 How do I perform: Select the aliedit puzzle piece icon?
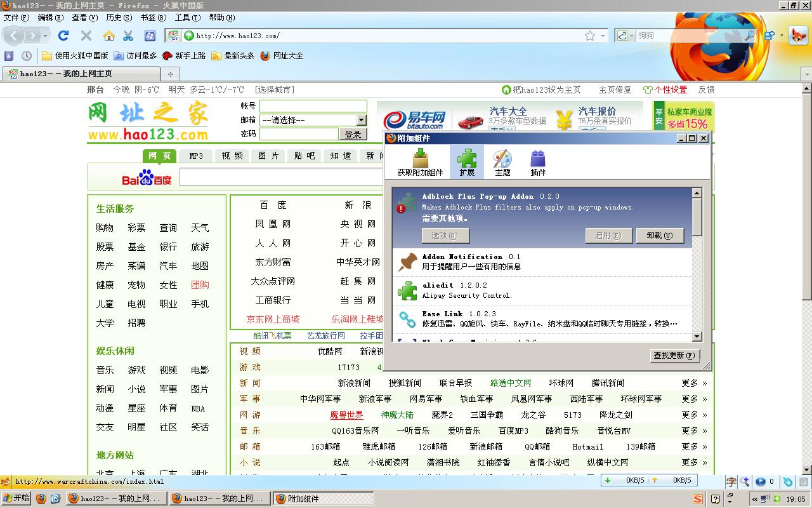tap(407, 290)
